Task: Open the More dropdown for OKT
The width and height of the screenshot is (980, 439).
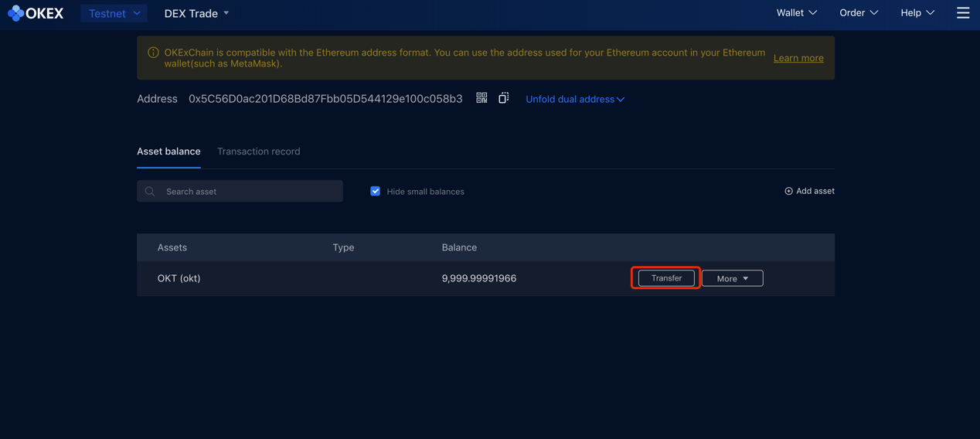Action: [x=732, y=278]
